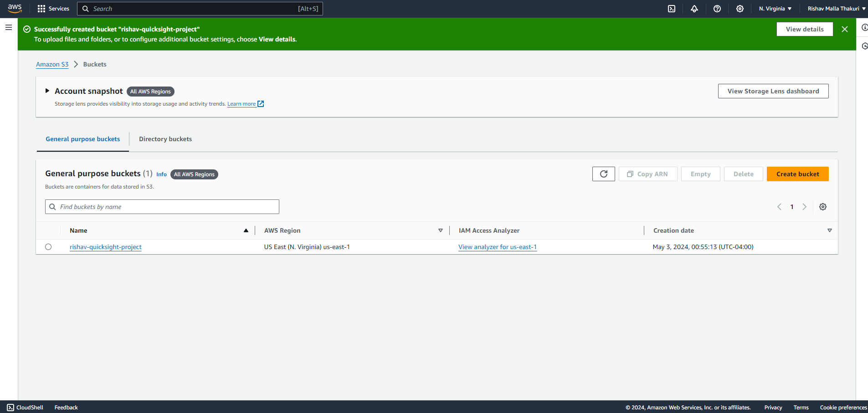The width and height of the screenshot is (868, 413).
Task: Open the rishav-quicksight-project bucket link
Action: point(106,247)
